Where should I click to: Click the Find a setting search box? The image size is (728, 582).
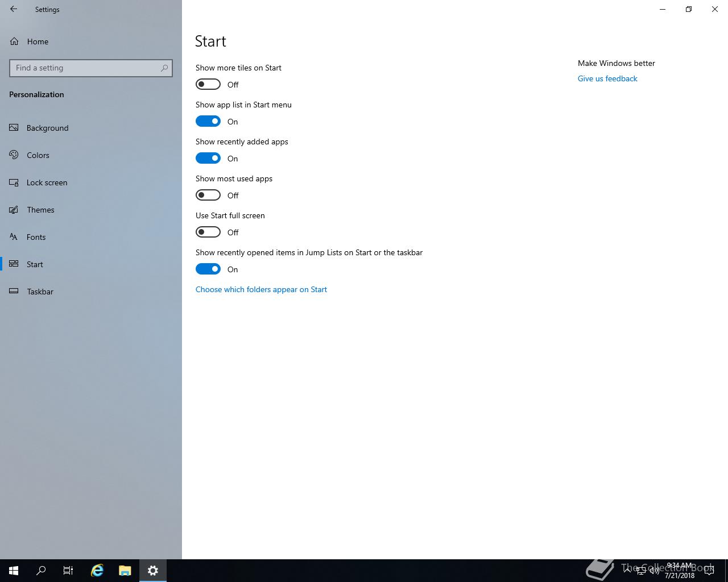(x=91, y=68)
